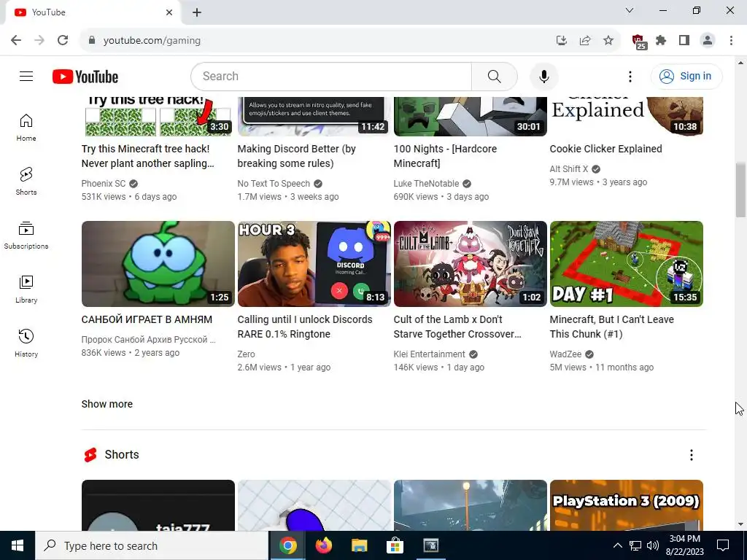Open channel Zero
This screenshot has height=560, width=747.
click(x=247, y=354)
